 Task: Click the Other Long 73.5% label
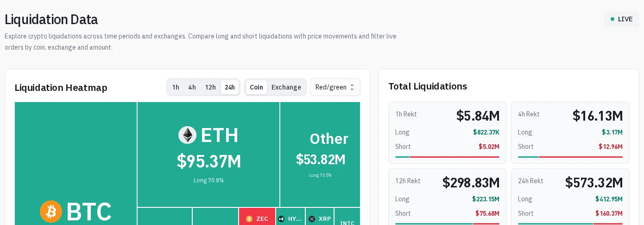click(320, 175)
